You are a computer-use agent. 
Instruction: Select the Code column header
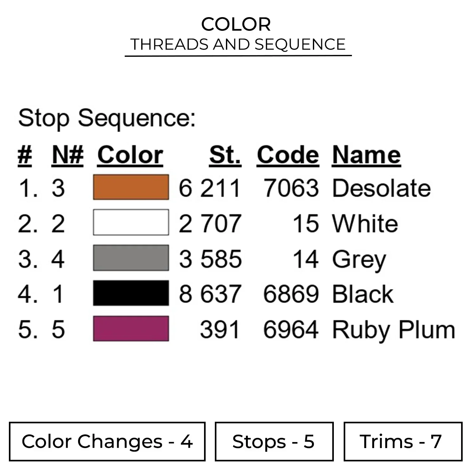288,155
